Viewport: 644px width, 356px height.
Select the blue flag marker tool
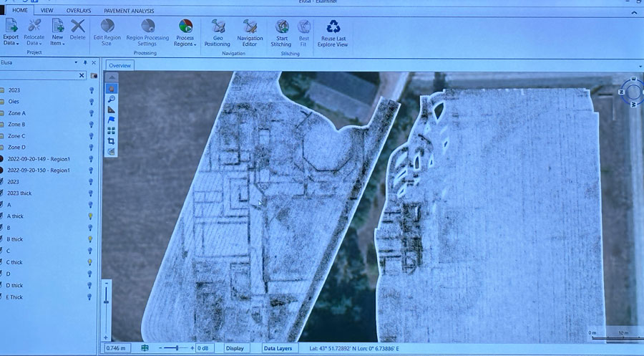pos(112,120)
